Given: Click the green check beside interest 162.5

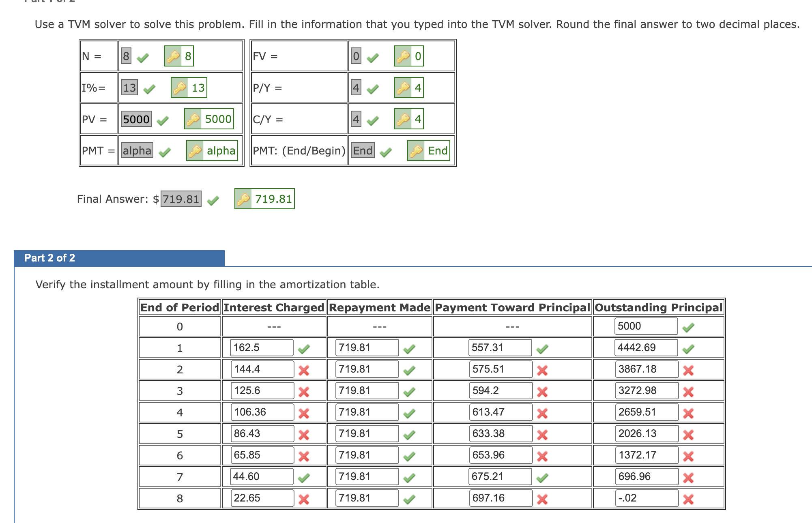Looking at the screenshot, I should (x=304, y=349).
